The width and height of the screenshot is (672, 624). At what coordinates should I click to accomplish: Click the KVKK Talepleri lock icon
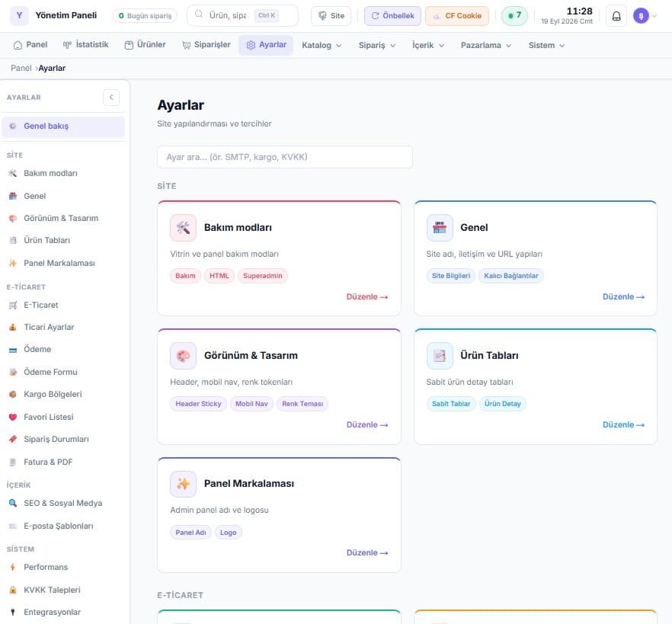13,590
